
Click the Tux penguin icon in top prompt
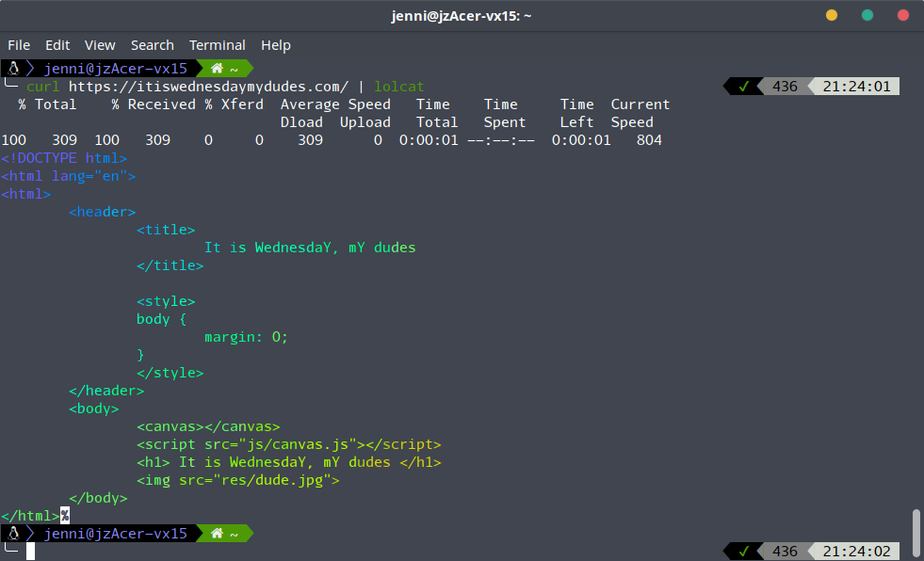pos(13,69)
